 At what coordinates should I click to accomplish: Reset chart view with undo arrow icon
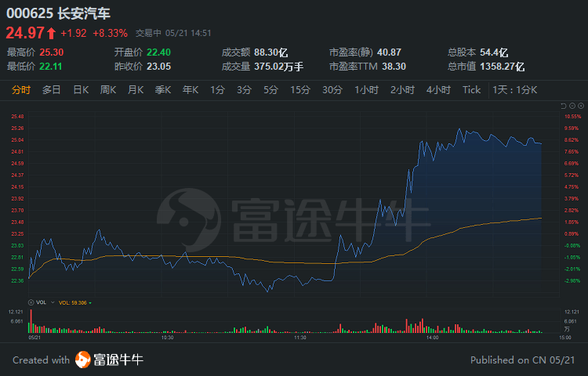(x=563, y=106)
